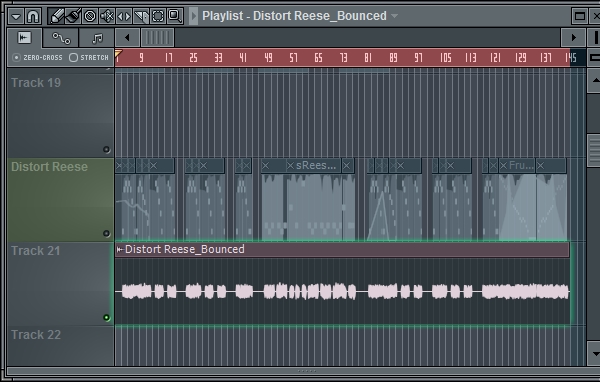Select the Distort Reese_Bounced clip title bar
This screenshot has height=382, width=600.
click(x=342, y=250)
